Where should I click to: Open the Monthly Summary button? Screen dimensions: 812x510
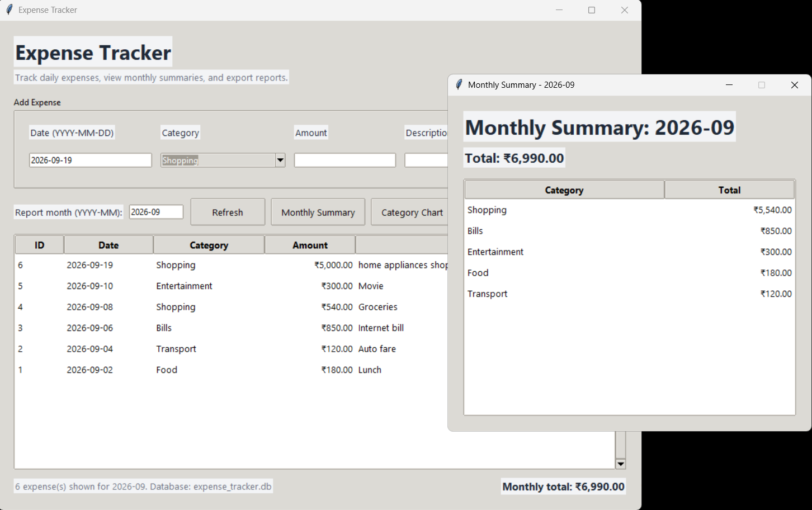318,212
